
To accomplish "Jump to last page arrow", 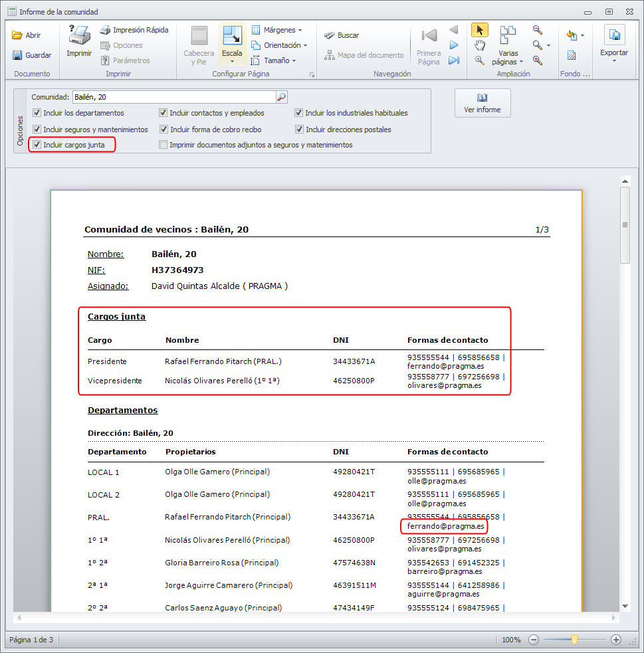I will coord(454,60).
